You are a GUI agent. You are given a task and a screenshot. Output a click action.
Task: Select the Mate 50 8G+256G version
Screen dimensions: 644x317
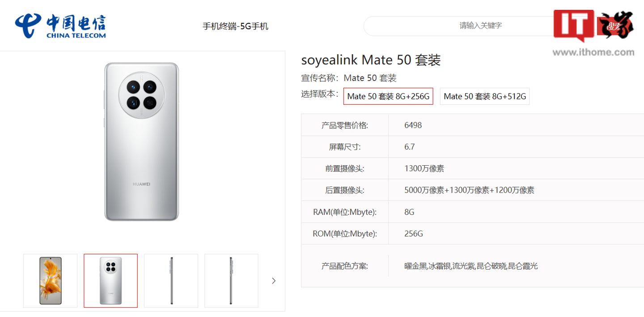388,96
